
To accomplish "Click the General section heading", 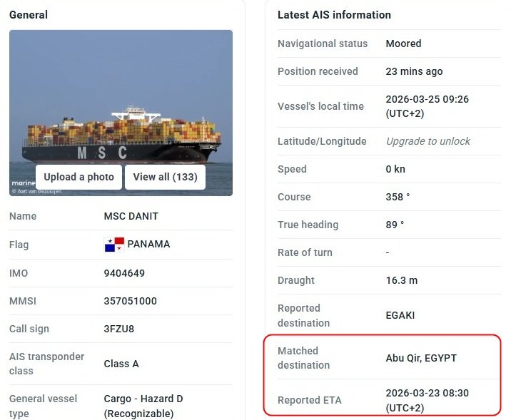I will [29, 14].
